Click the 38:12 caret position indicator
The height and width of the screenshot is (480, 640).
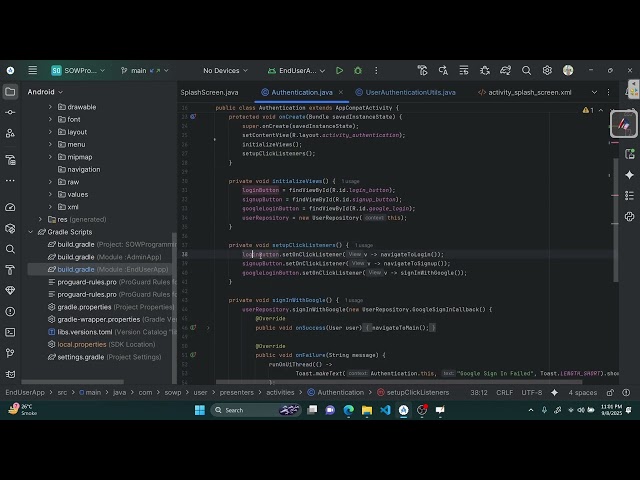(479, 393)
